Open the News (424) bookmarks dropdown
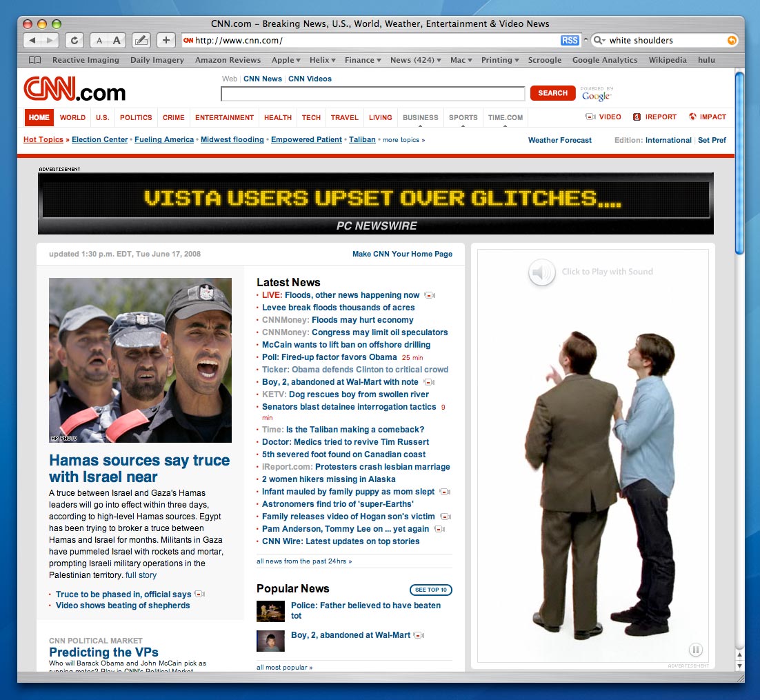The height and width of the screenshot is (700, 760). coord(416,60)
